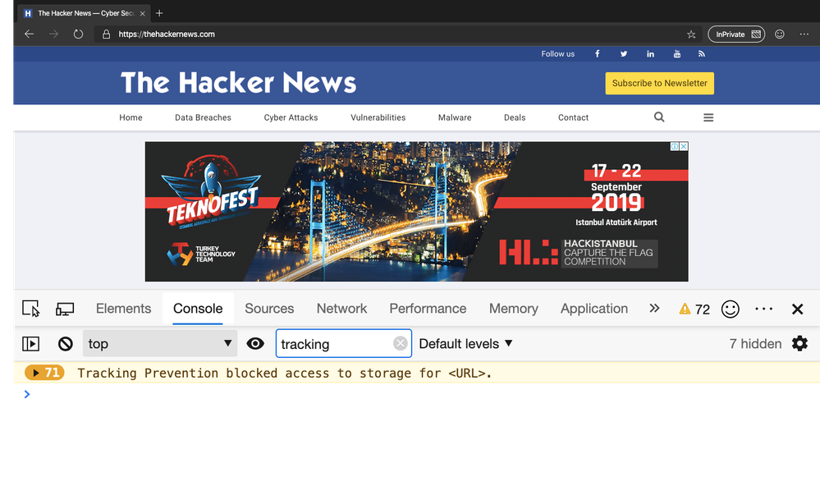Select The Hacker News browser tab
This screenshot has height=504, width=820.
pyautogui.click(x=84, y=13)
